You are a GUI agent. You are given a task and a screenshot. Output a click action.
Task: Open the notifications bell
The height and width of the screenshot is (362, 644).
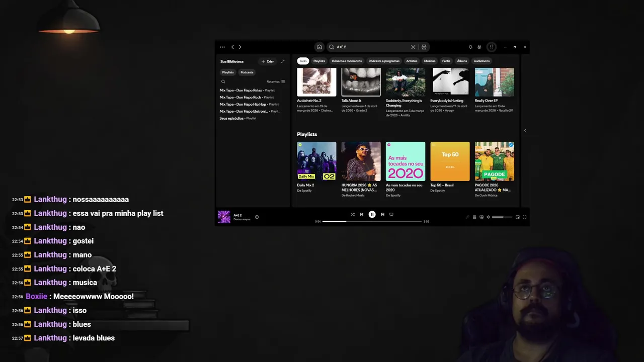(470, 47)
